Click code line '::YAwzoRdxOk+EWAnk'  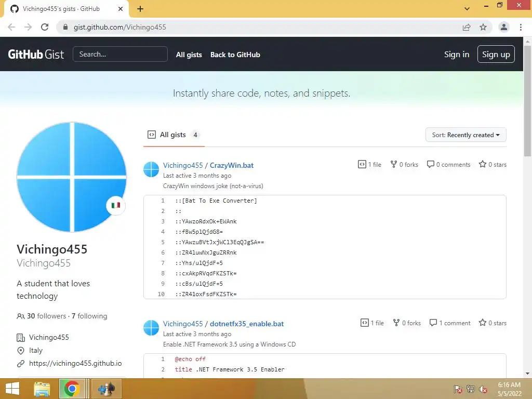click(x=206, y=221)
